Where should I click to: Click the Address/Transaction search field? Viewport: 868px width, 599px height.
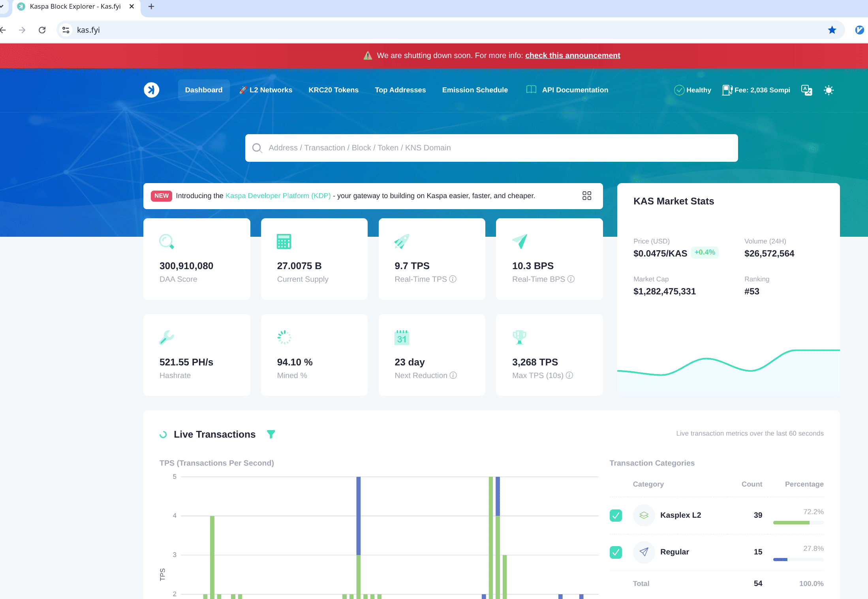pos(491,148)
